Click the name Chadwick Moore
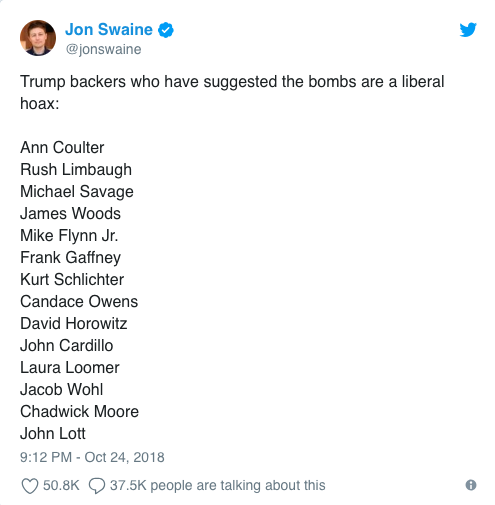 79,411
